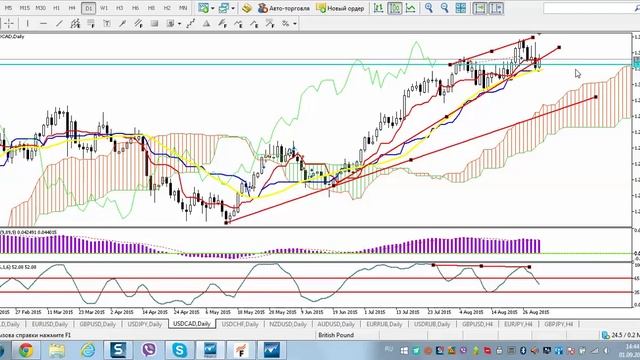Zoom in on the chart
Viewport: 640px width, 360px height.
click(x=429, y=8)
